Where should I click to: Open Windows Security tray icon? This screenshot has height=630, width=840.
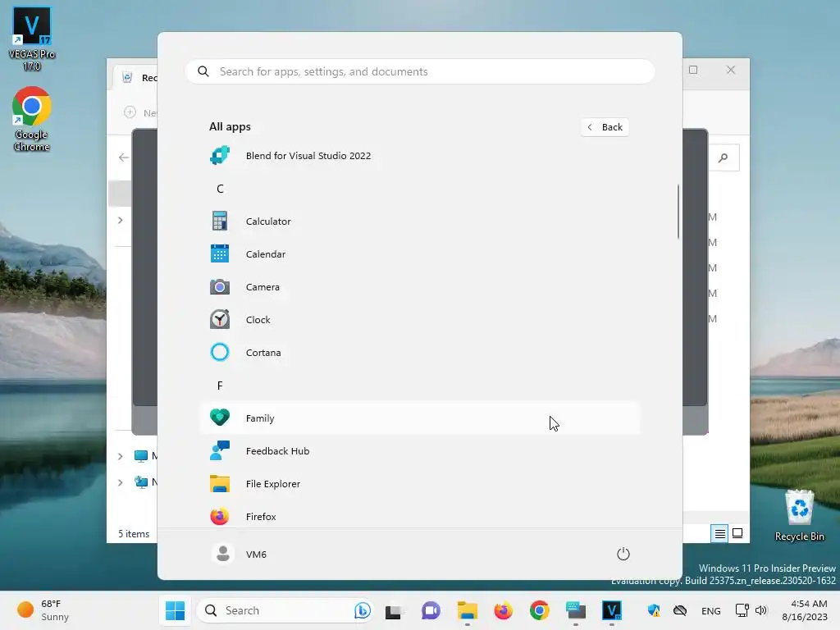click(654, 610)
